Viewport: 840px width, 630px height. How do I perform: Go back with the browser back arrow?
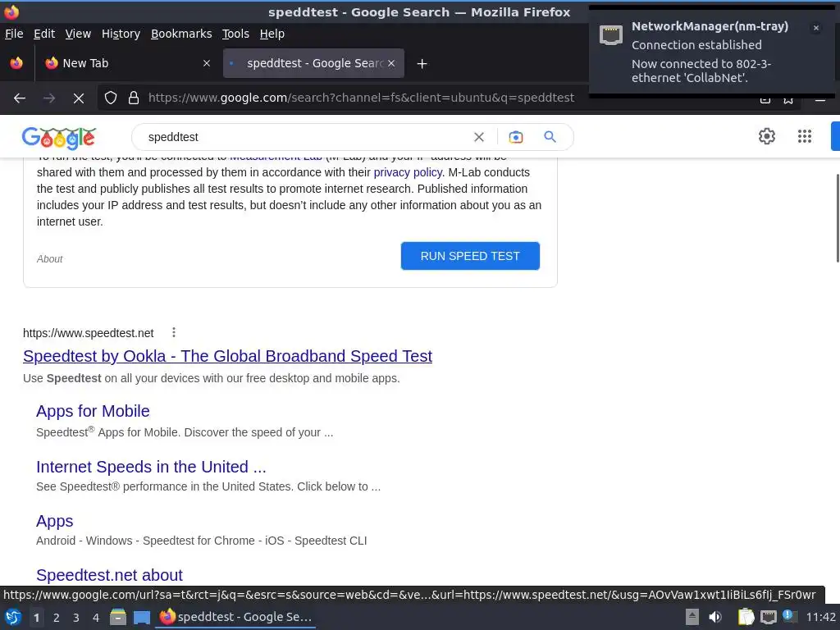pyautogui.click(x=20, y=98)
